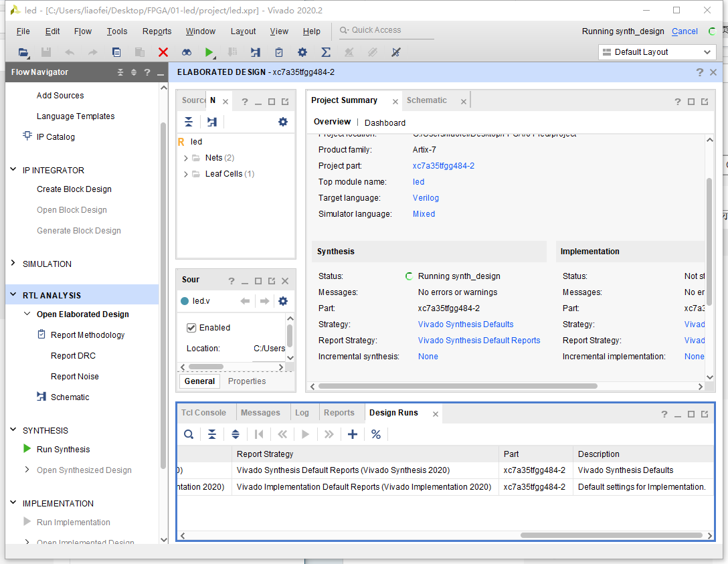Collapse all in Netlist panel toolbar
The width and height of the screenshot is (728, 564).
tap(189, 122)
